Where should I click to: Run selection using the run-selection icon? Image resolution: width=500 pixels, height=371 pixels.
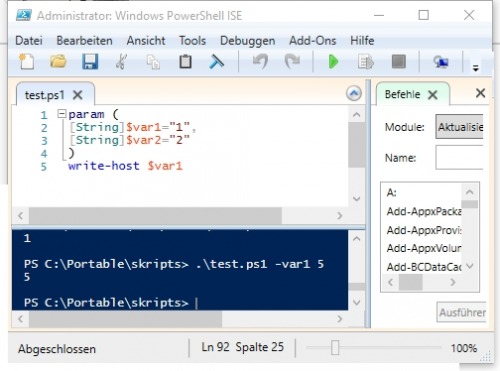tap(366, 62)
